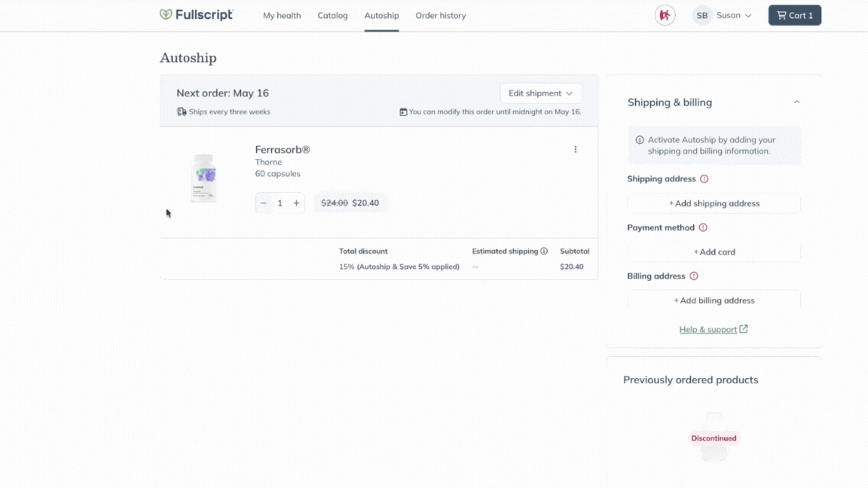This screenshot has width=868, height=488.
Task: Click the Discontinued product thumbnail
Action: coord(714,437)
